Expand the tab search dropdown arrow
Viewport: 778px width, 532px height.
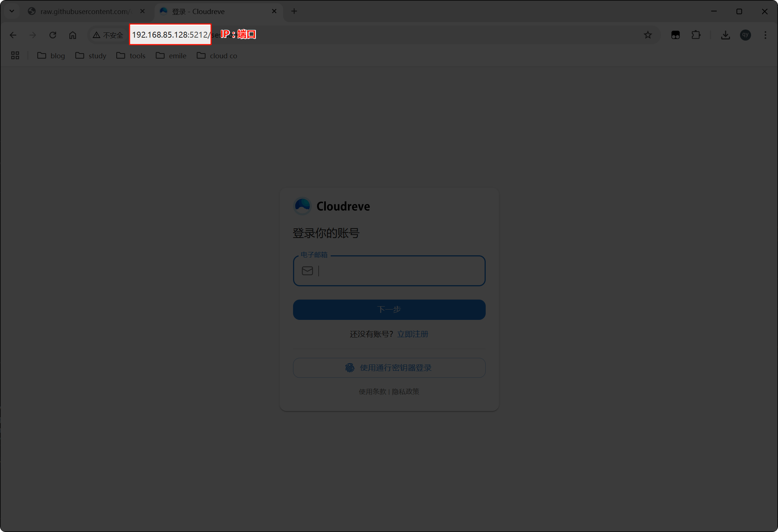(x=12, y=11)
